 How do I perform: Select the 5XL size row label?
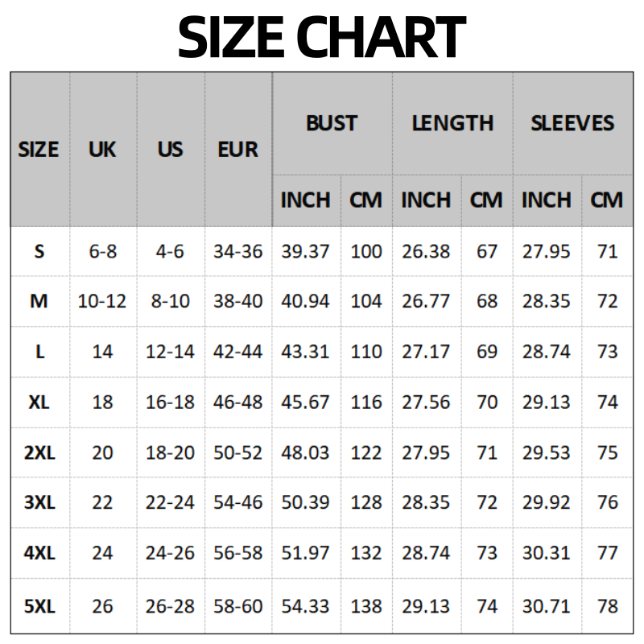click(39, 606)
